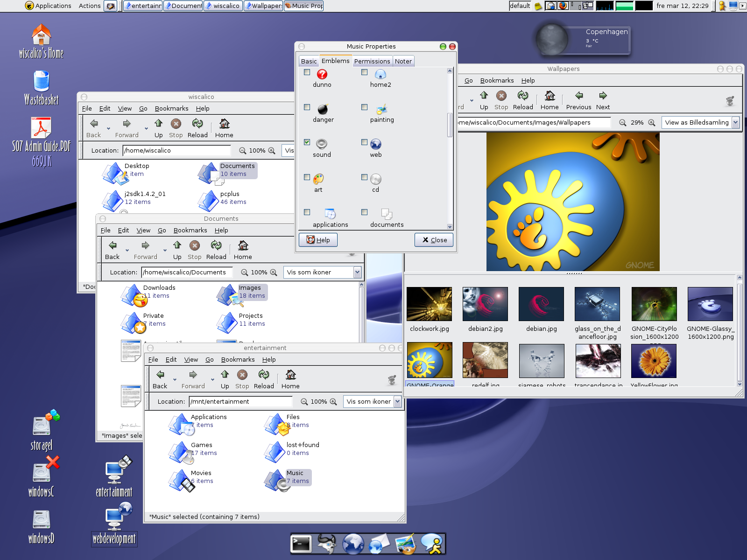Switch to the Noter tab
This screenshot has height=560, width=747.
403,61
